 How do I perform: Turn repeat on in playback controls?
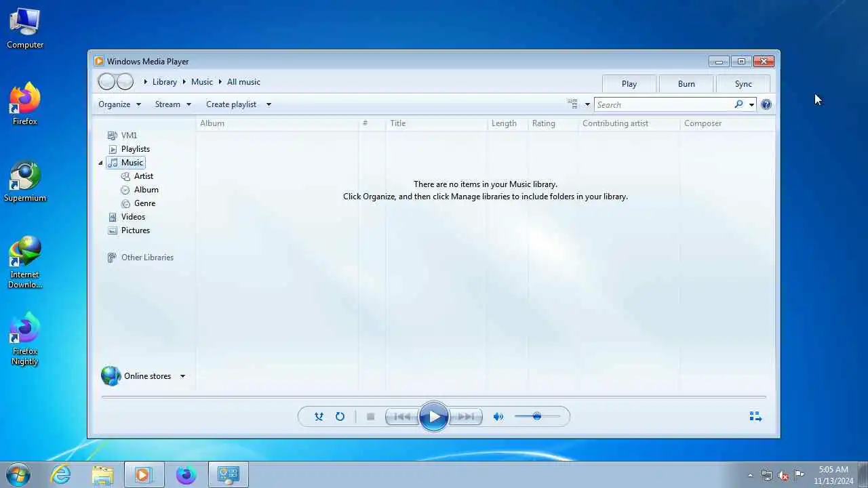click(x=340, y=417)
